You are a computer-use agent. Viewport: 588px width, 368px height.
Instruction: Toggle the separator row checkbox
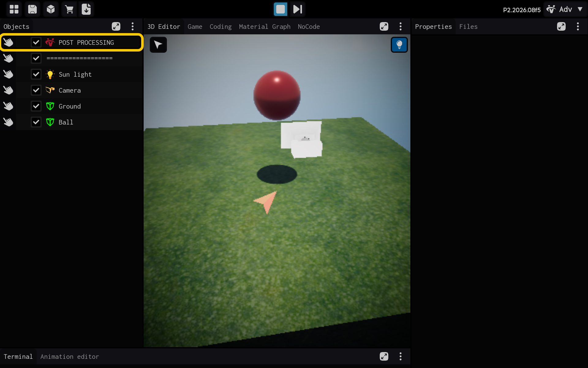click(x=36, y=58)
